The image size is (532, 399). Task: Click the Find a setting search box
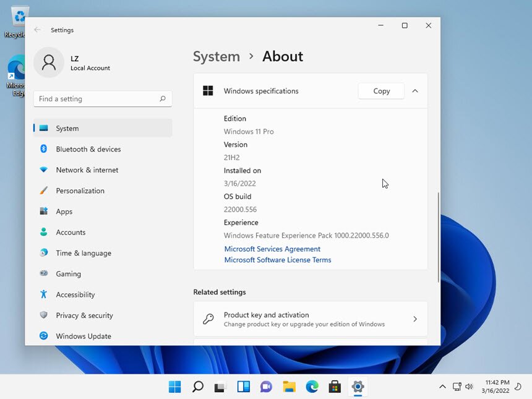pos(103,99)
